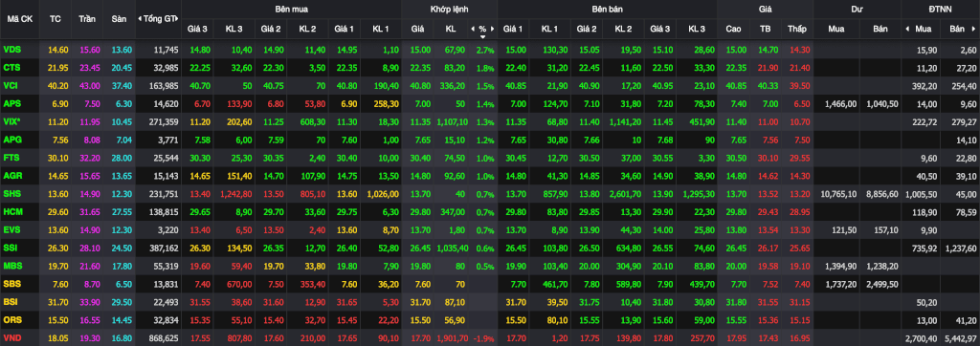The width and height of the screenshot is (980, 346).
Task: Open VND stock ticker
Action: tap(11, 338)
